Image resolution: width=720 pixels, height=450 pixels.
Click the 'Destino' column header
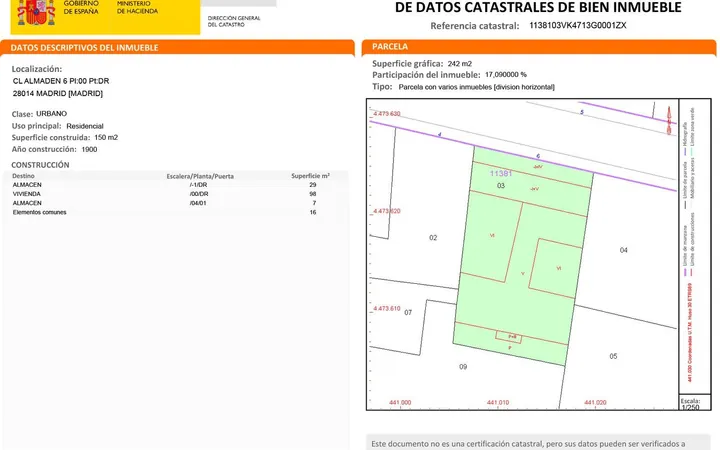click(x=23, y=176)
